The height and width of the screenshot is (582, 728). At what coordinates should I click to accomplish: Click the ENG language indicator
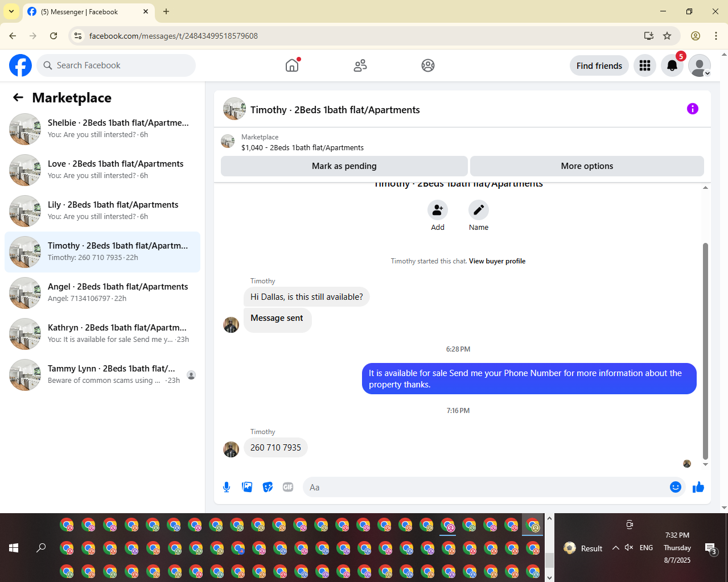646,548
